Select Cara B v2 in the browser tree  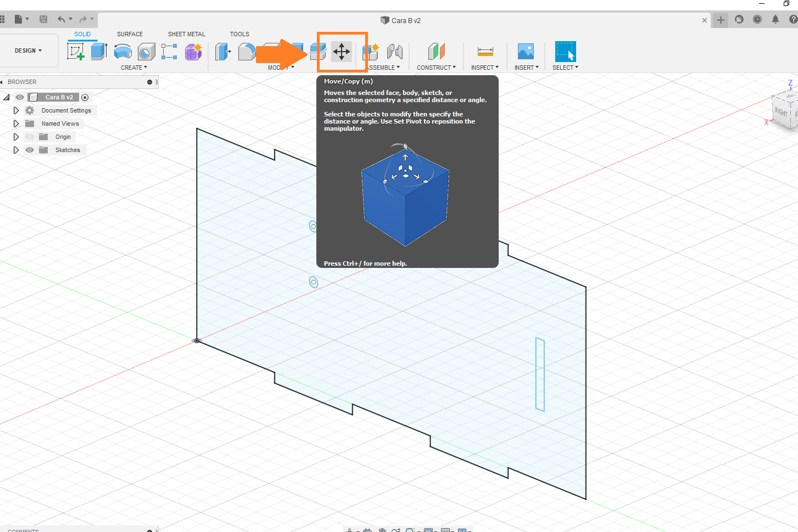click(x=59, y=97)
